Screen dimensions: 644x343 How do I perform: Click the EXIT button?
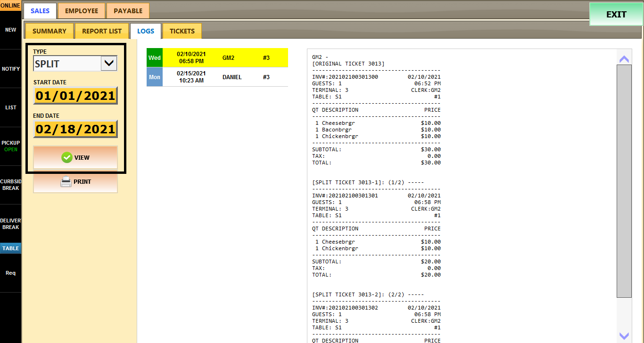[616, 14]
